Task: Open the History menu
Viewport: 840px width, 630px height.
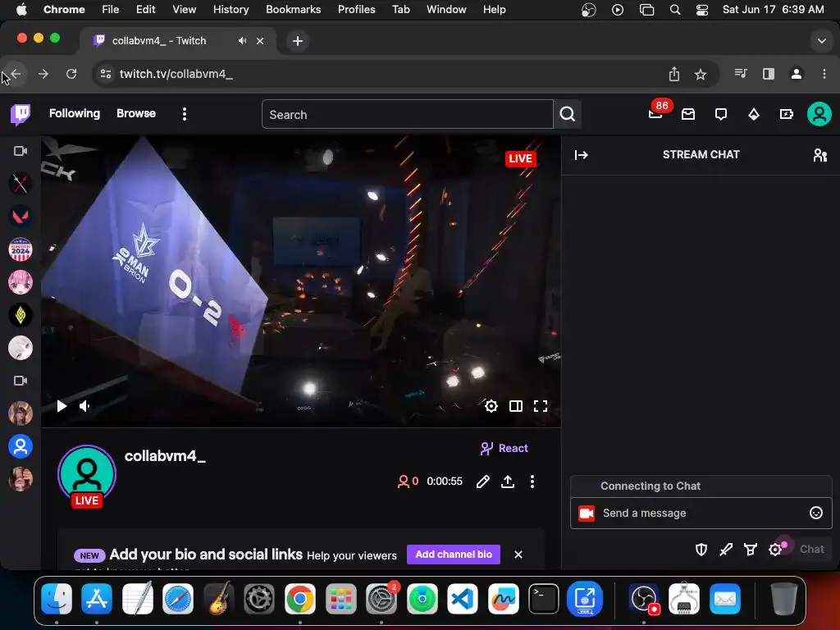Action: tap(231, 10)
